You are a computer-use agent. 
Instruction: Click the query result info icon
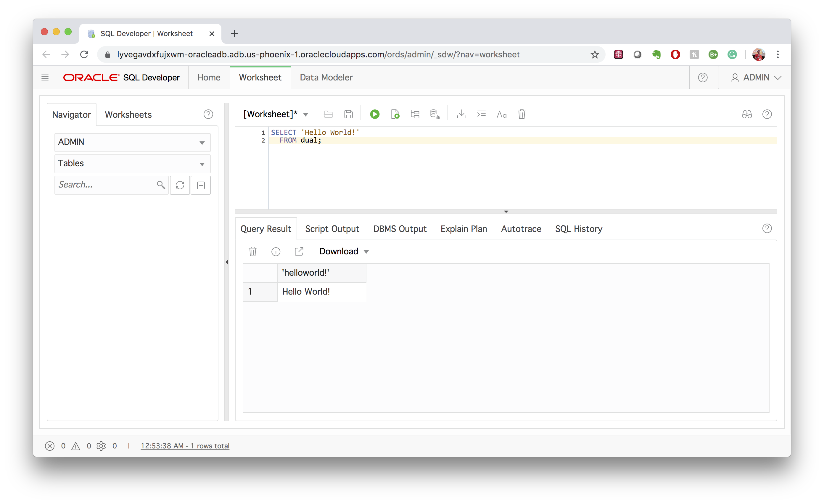pyautogui.click(x=276, y=252)
